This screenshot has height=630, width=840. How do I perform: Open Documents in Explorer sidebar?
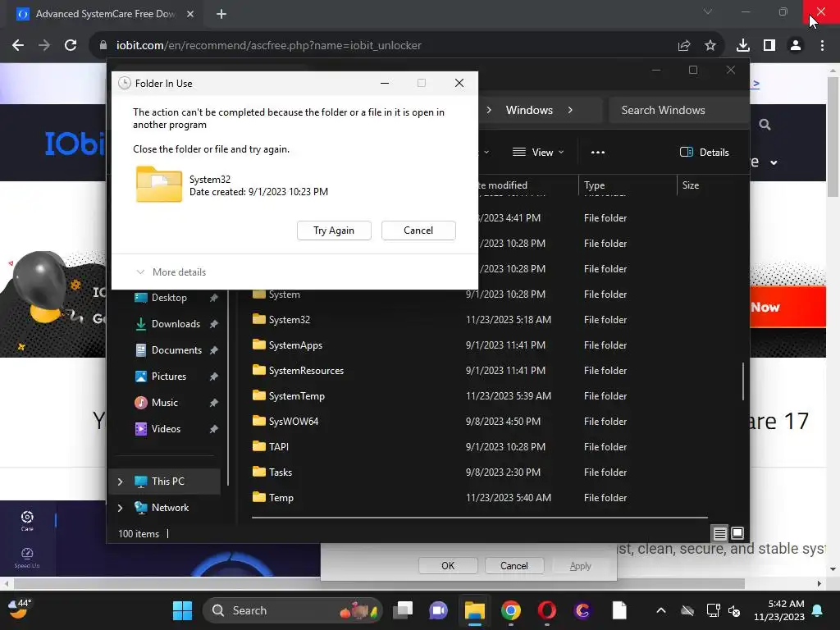tap(169, 350)
